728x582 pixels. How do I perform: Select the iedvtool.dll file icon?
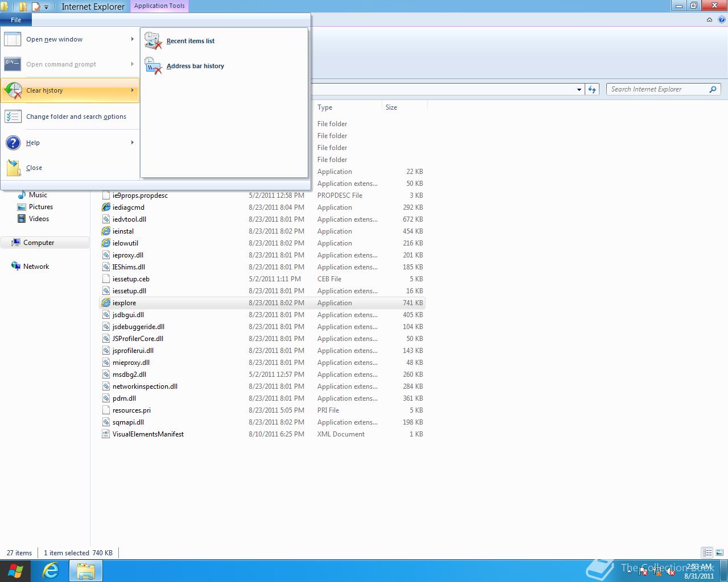click(x=106, y=219)
